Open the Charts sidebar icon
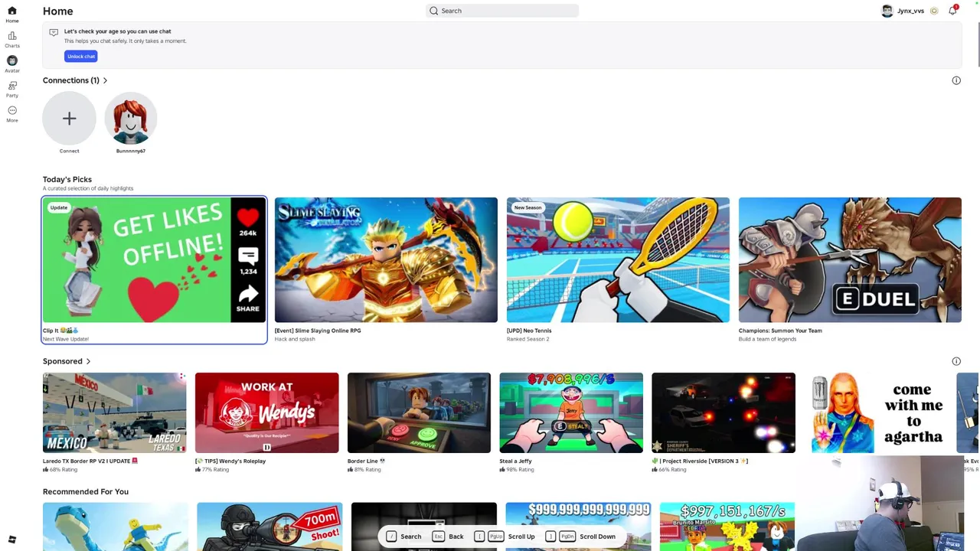The image size is (980, 551). [11, 36]
